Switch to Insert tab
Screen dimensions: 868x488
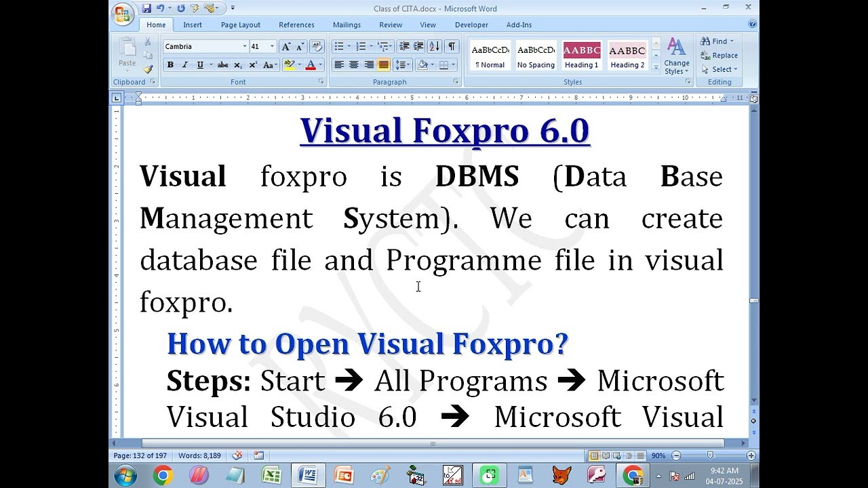193,25
